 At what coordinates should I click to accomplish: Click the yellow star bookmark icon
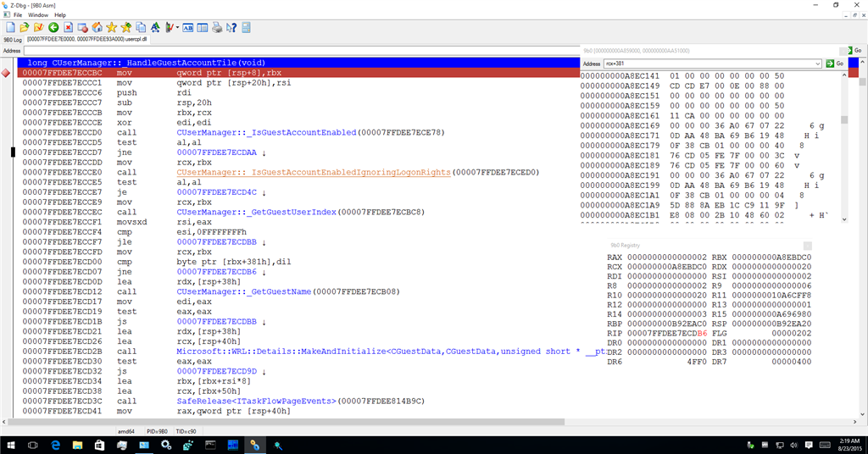pos(111,27)
